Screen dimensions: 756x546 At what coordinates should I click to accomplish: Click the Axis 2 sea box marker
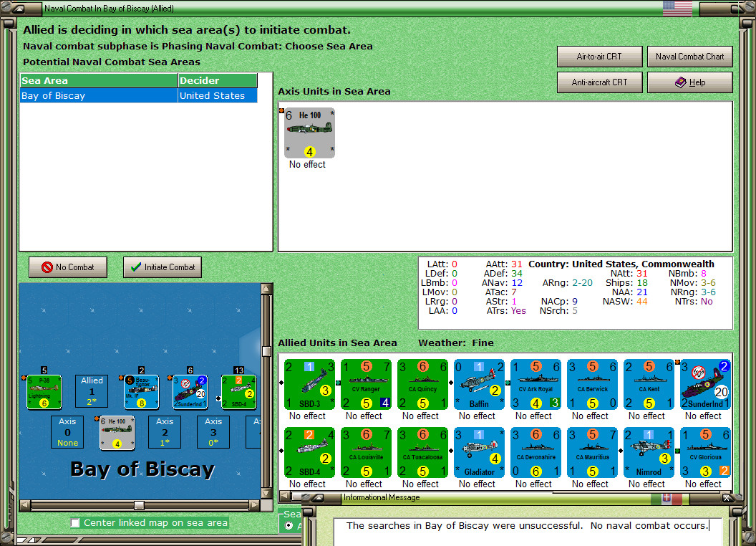tap(165, 432)
